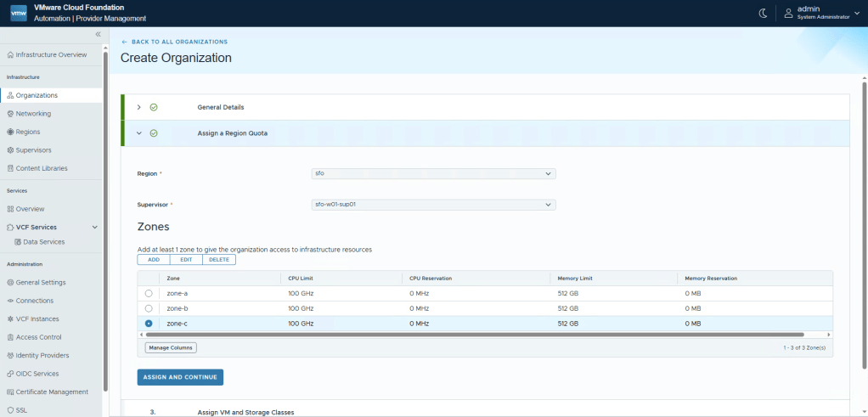Select the zone-a radio button
Viewport: 868px width, 417px height.
(149, 293)
